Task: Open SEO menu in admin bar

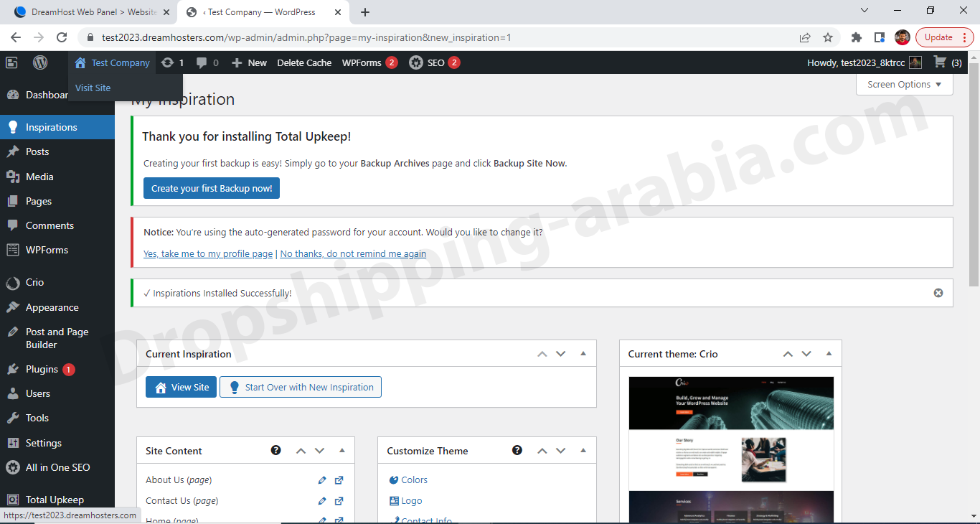Action: click(435, 62)
